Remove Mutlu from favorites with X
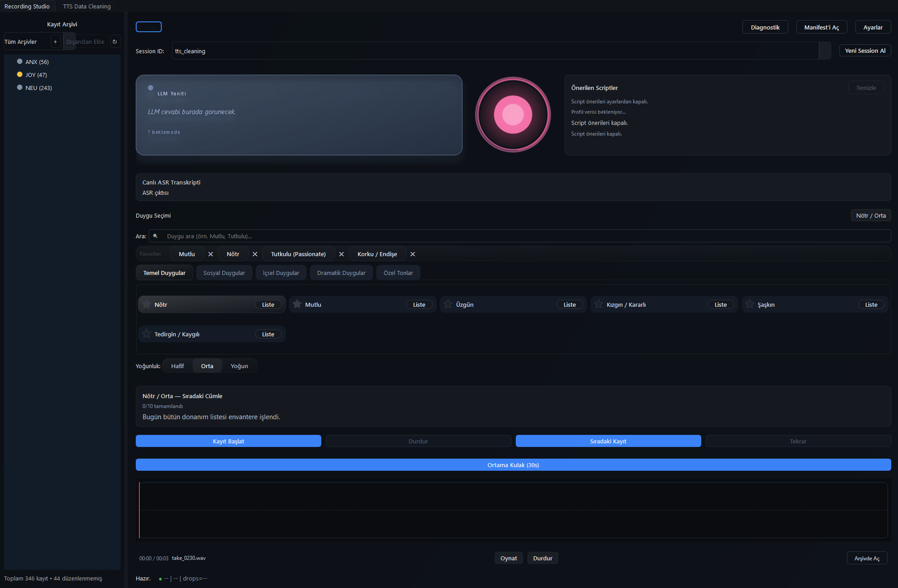 click(x=210, y=254)
